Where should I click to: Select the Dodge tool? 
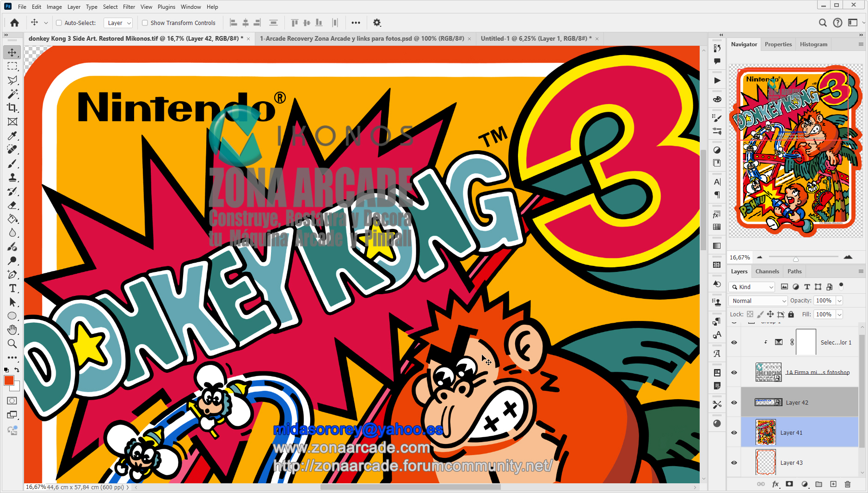pos(12,260)
